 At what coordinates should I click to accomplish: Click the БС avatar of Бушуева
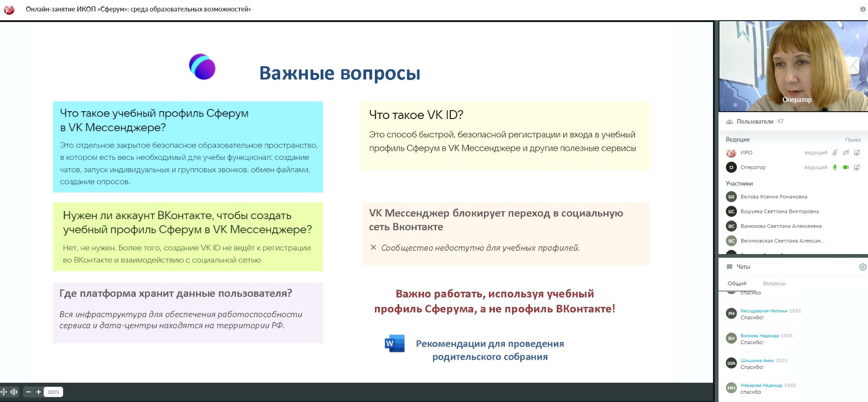pos(731,211)
